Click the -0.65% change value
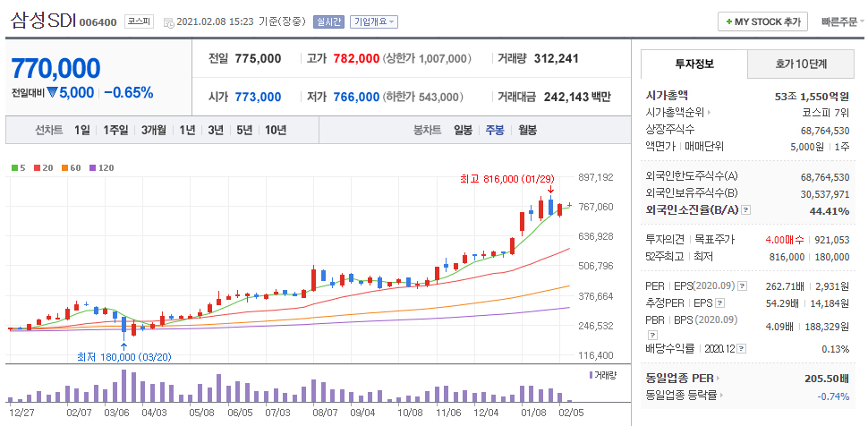Image resolution: width=868 pixels, height=426 pixels. (129, 93)
